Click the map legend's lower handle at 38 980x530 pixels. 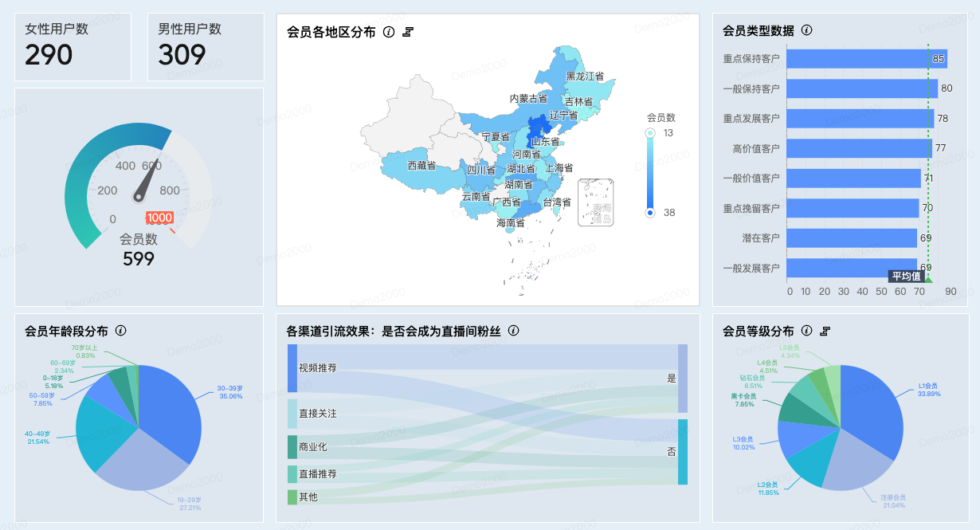pos(649,212)
